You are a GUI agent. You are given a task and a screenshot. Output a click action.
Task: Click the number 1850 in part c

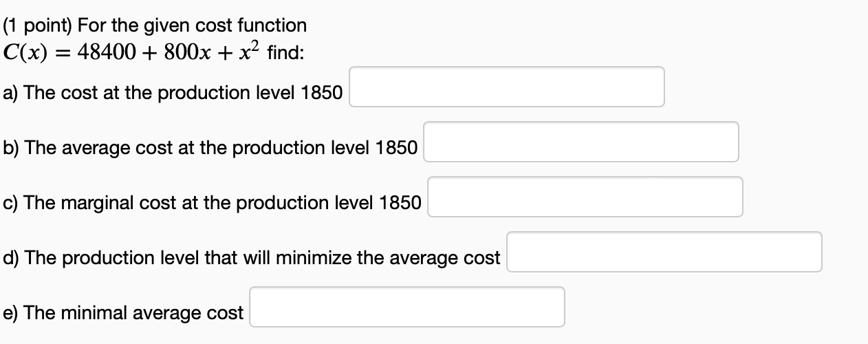[x=401, y=204]
